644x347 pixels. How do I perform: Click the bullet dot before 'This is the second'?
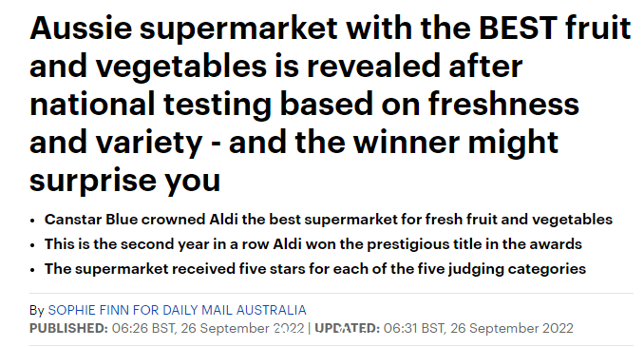[x=32, y=245]
